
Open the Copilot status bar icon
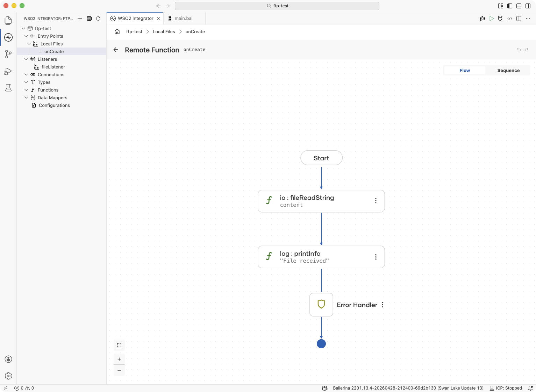tap(324, 388)
